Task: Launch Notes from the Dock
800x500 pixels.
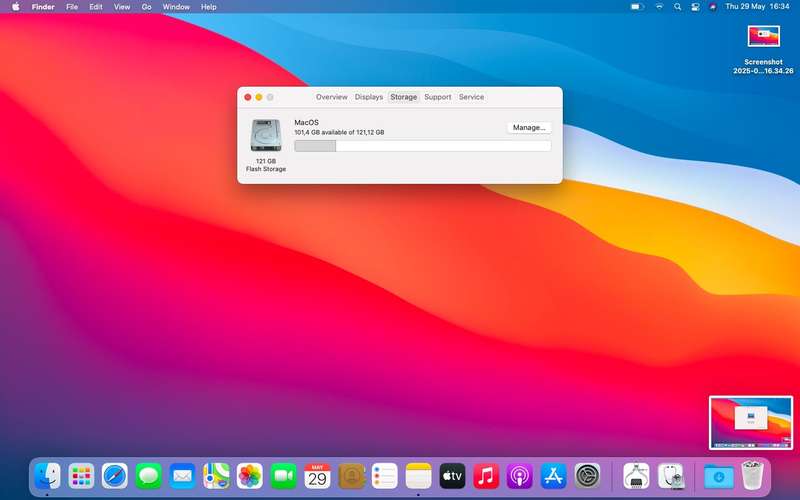Action: coord(418,476)
